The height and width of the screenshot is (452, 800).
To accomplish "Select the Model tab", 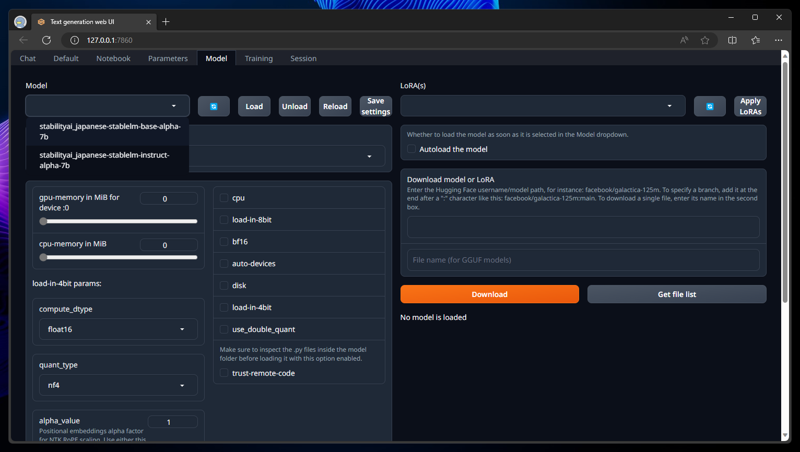I will (216, 58).
